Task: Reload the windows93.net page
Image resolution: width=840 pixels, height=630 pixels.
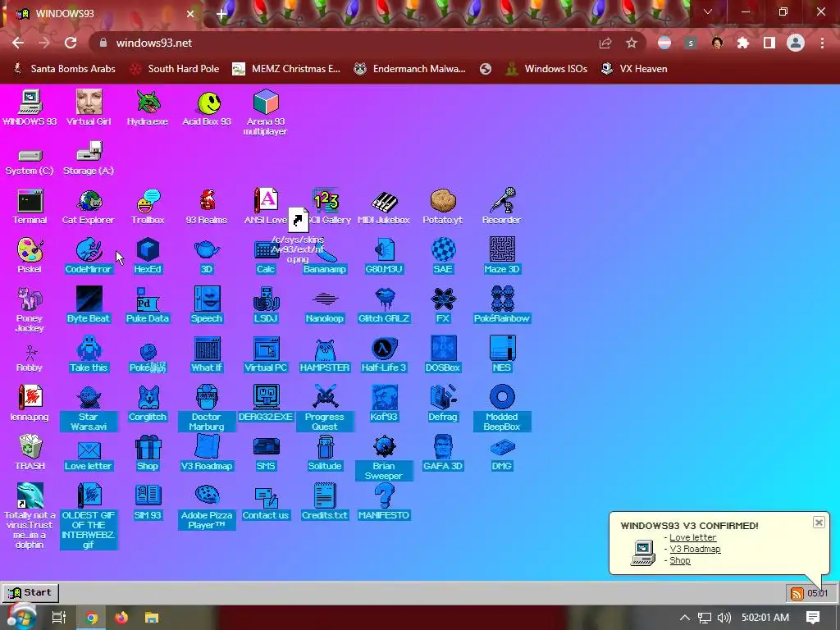Action: pyautogui.click(x=71, y=43)
